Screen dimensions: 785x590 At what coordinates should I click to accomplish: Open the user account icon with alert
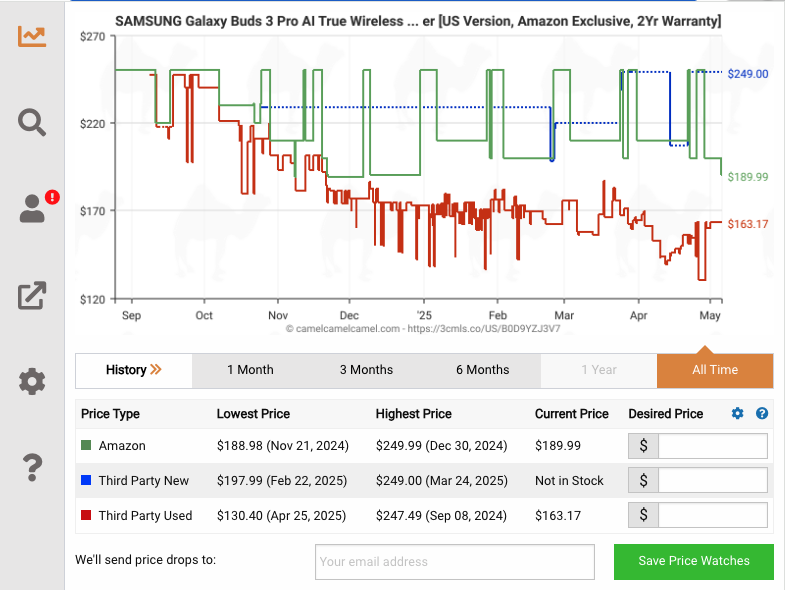[x=32, y=208]
